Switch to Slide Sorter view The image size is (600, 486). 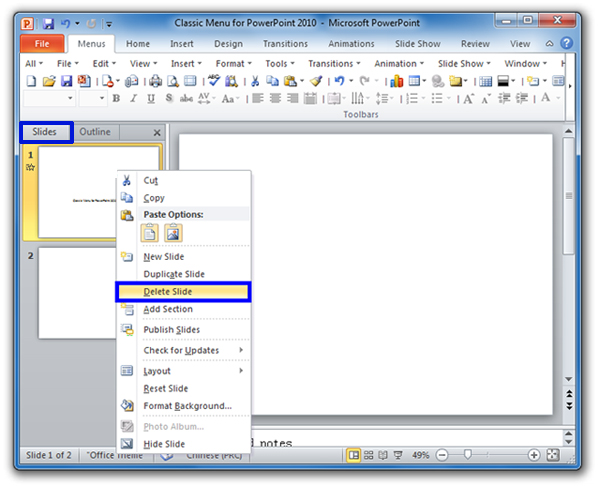[x=368, y=455]
